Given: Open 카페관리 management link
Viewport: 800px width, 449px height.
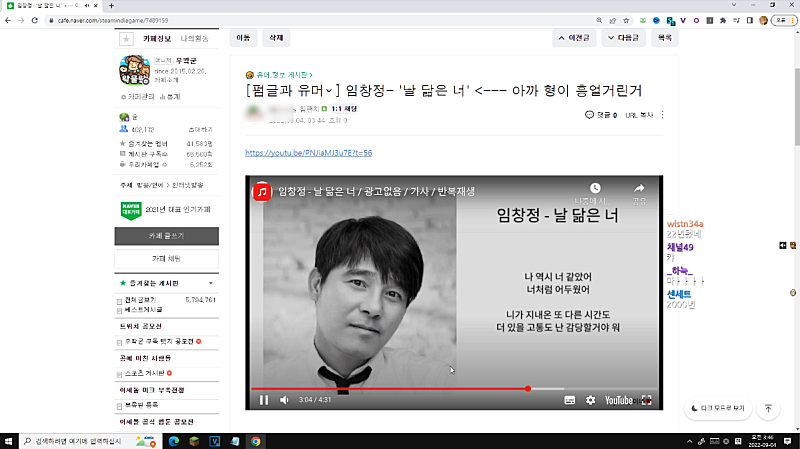Looking at the screenshot, I should pos(137,96).
